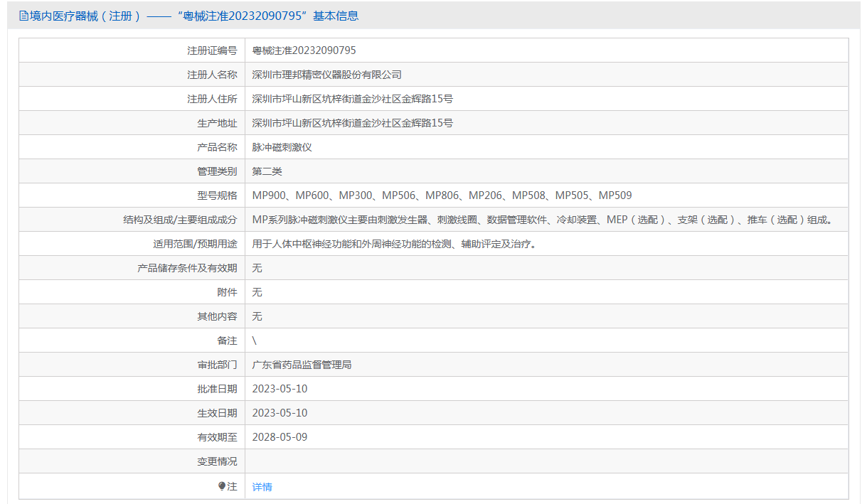The width and height of the screenshot is (867, 504).
Task: Select the model list starting with MP900
Action: 442,195
